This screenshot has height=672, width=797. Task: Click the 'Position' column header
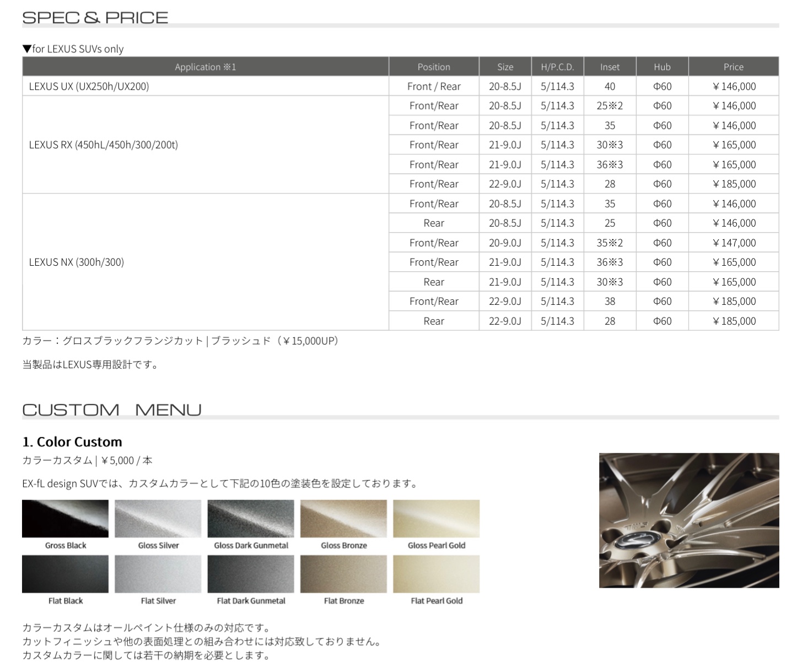(434, 67)
